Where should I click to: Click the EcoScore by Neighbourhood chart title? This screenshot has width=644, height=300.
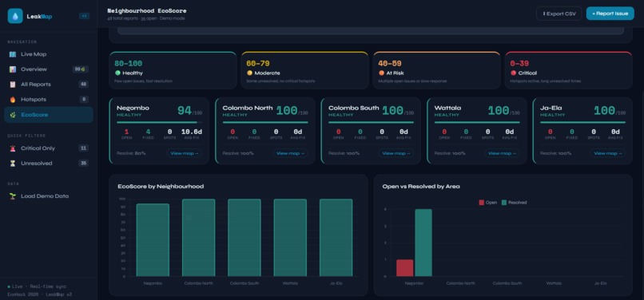tap(161, 187)
